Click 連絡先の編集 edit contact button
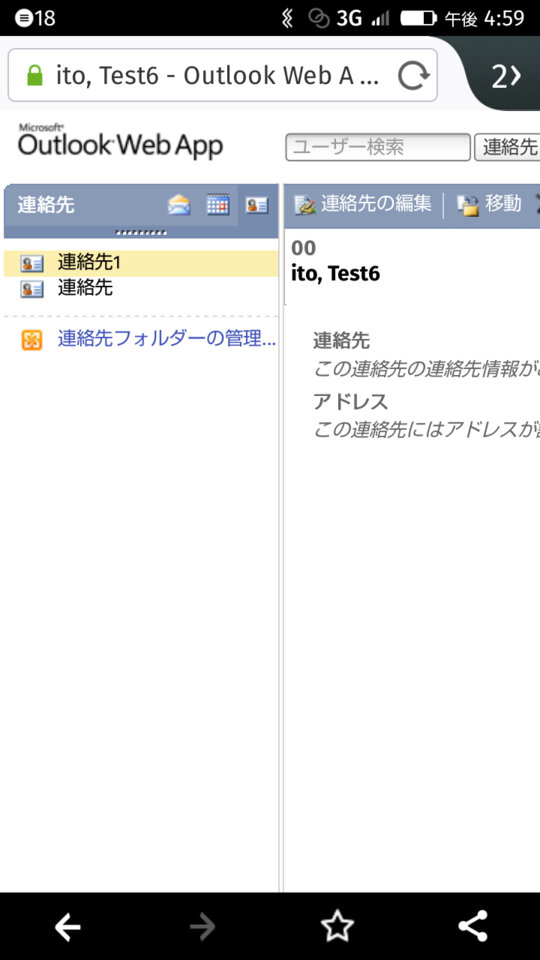 [362, 204]
